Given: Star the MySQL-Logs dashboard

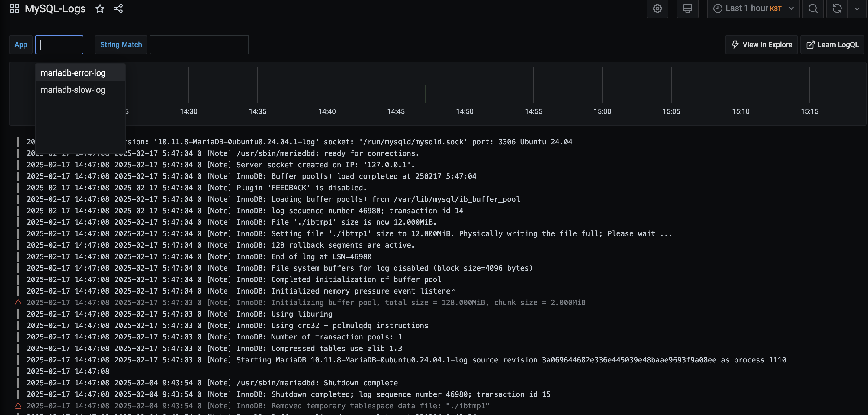Looking at the screenshot, I should [100, 9].
